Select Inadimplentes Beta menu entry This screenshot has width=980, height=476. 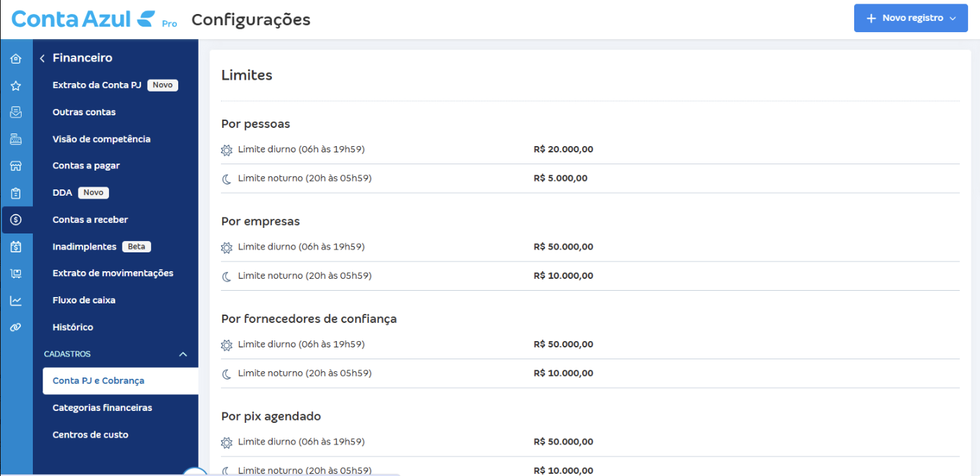tap(85, 247)
